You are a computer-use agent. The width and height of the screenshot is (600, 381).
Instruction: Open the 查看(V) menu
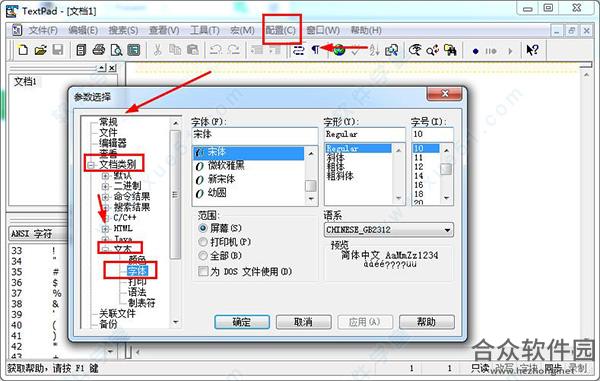click(164, 30)
